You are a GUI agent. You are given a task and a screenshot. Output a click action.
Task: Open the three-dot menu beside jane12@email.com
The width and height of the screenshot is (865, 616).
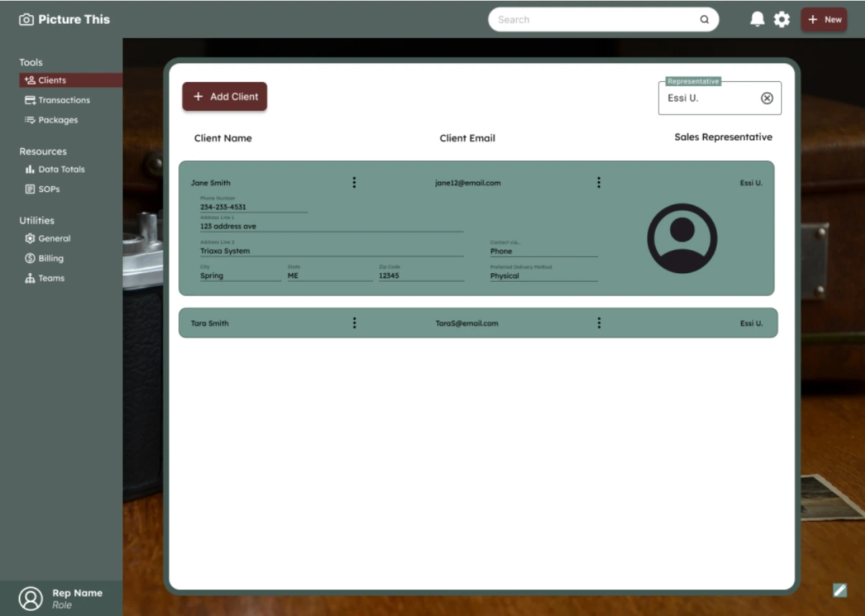click(x=598, y=183)
